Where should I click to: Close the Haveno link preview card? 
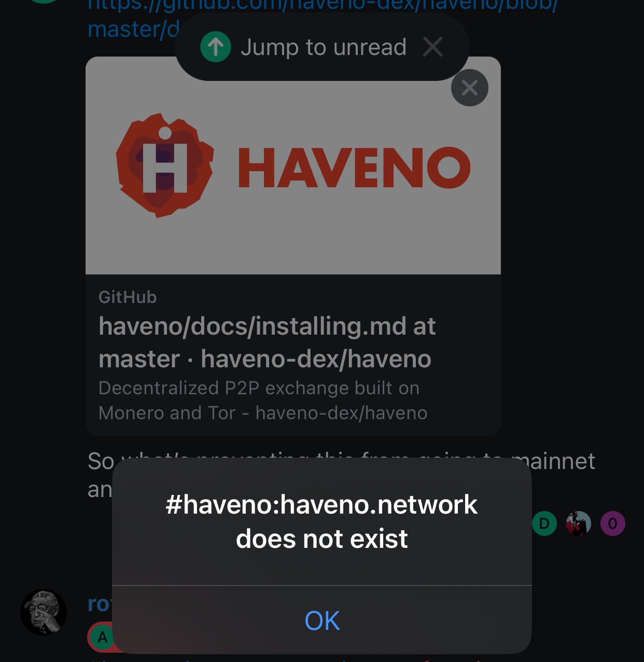point(470,88)
